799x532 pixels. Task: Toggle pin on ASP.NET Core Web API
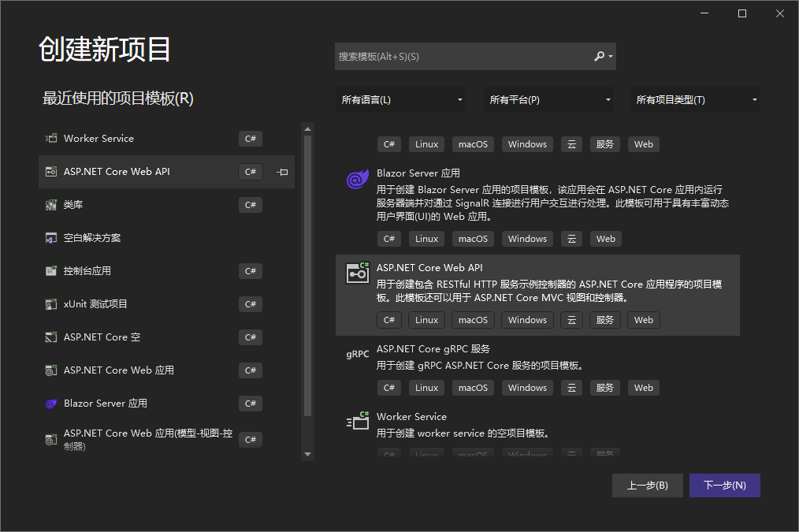point(283,172)
